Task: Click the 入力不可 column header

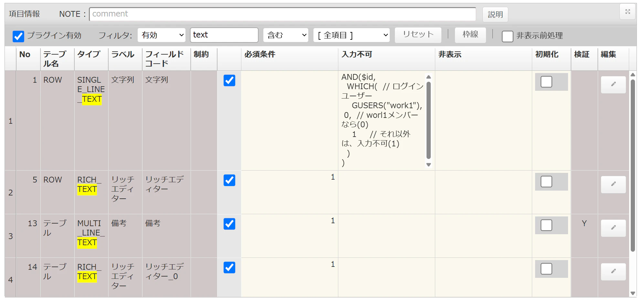Action: pos(386,58)
